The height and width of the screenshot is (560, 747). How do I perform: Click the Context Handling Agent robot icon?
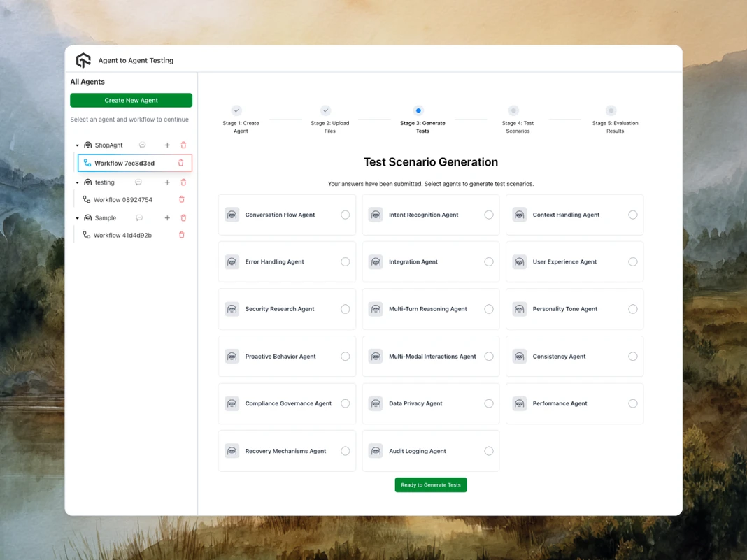pos(520,215)
